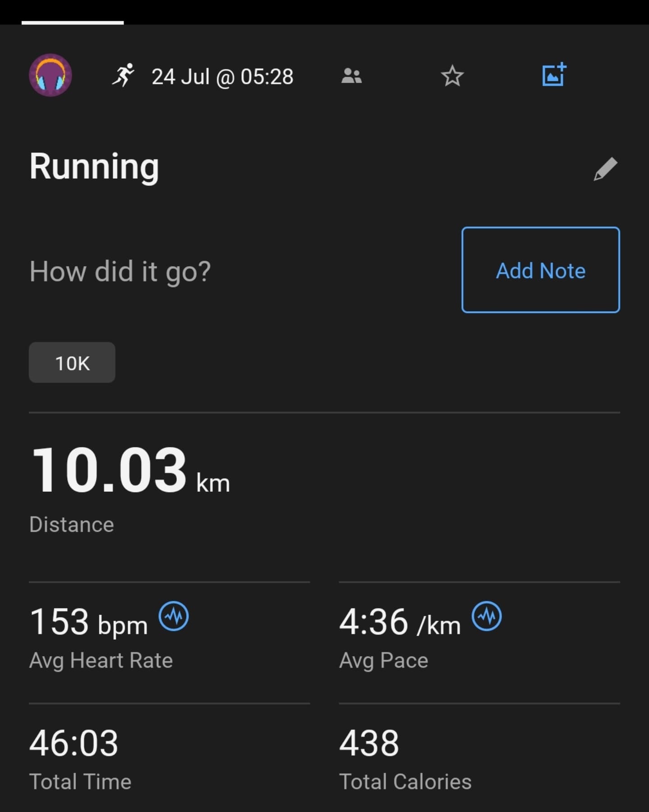Select the 10K tag chip
The height and width of the screenshot is (812, 649).
click(x=72, y=363)
